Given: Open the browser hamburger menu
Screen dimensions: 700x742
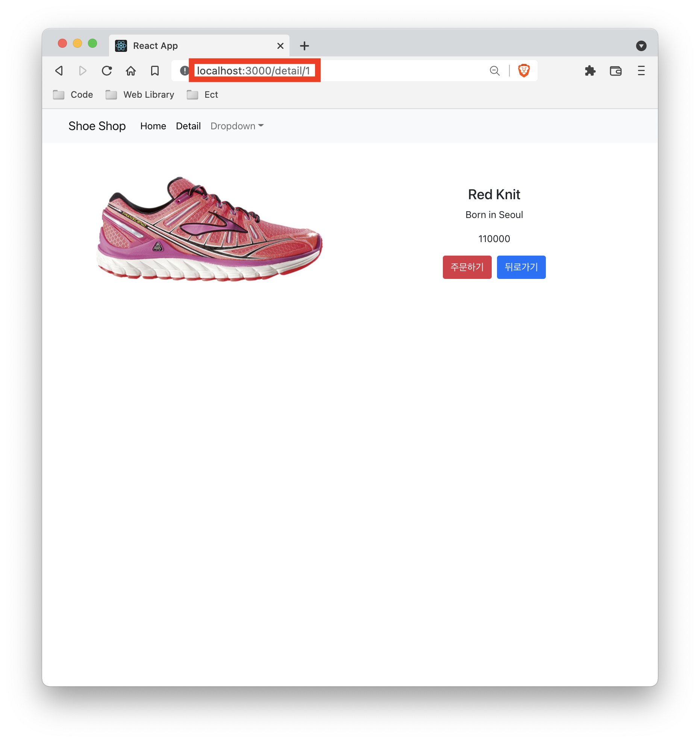Looking at the screenshot, I should tap(641, 71).
